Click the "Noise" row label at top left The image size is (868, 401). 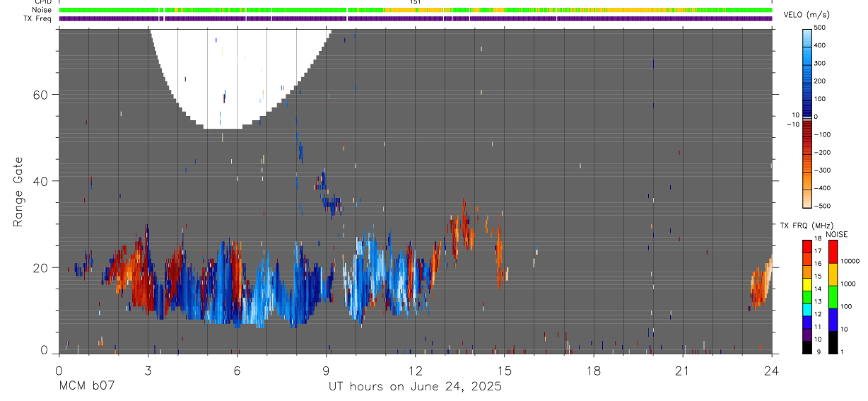click(42, 10)
